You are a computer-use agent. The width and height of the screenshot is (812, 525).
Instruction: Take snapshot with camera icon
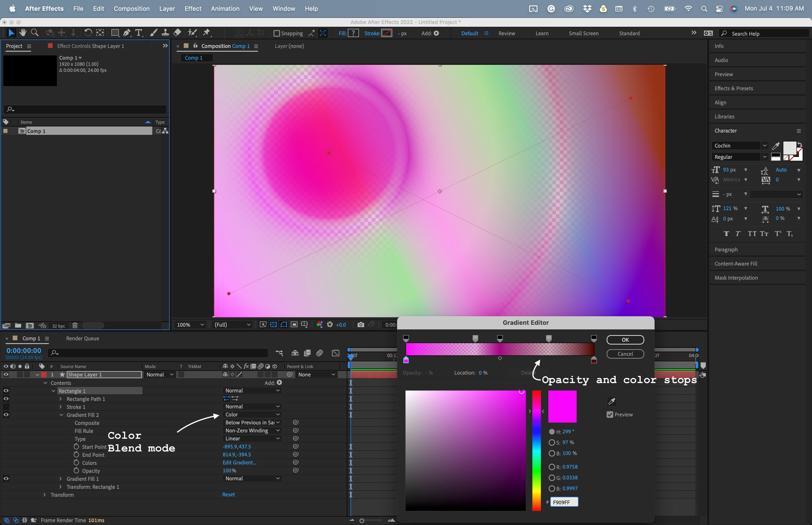(x=360, y=325)
